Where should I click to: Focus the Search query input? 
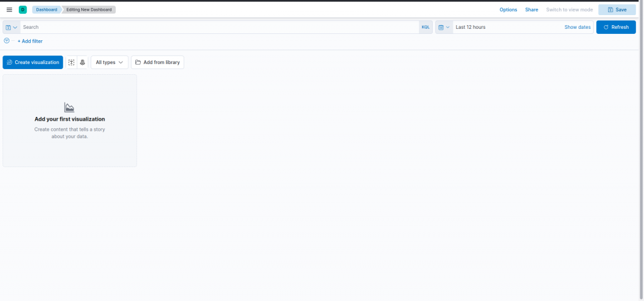coord(219,27)
